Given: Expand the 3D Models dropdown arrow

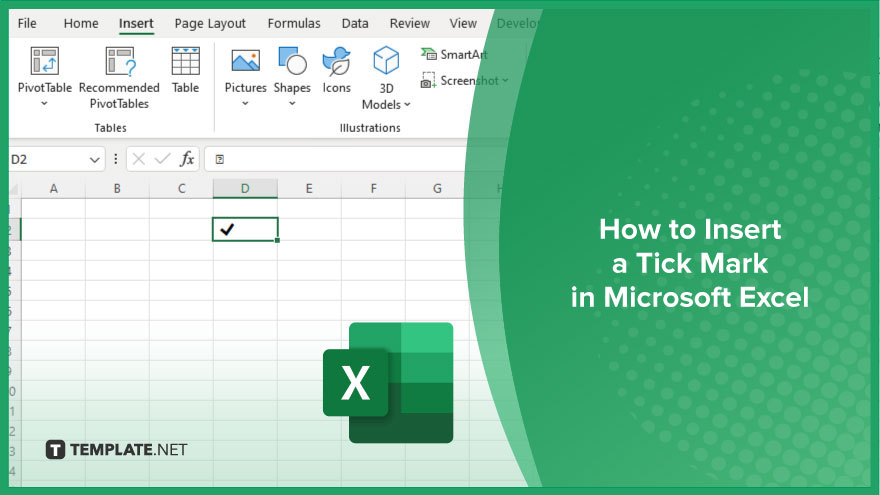Looking at the screenshot, I should tap(407, 105).
